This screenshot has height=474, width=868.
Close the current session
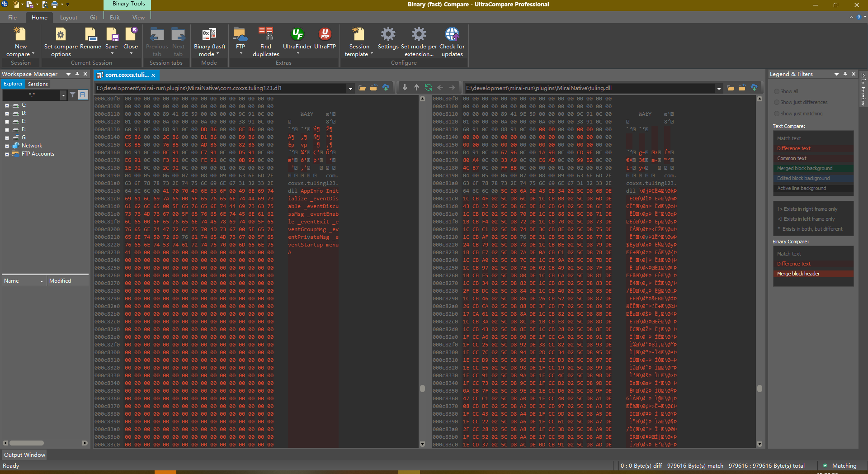coord(131,41)
